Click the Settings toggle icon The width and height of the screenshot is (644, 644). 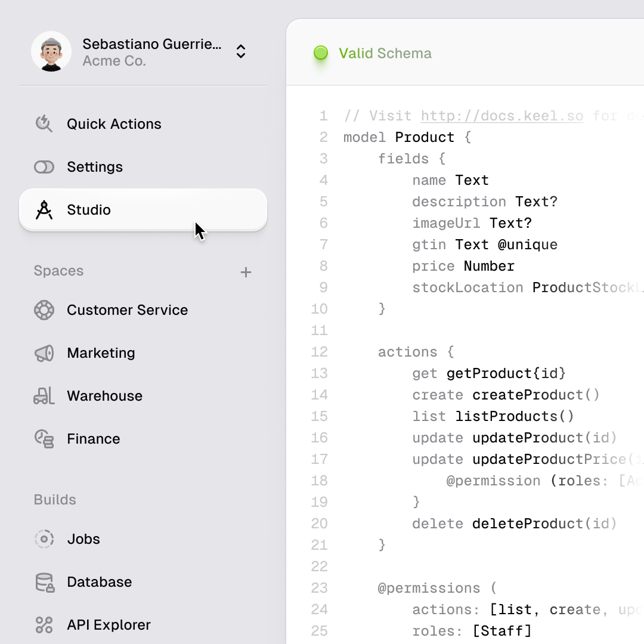[x=44, y=168]
